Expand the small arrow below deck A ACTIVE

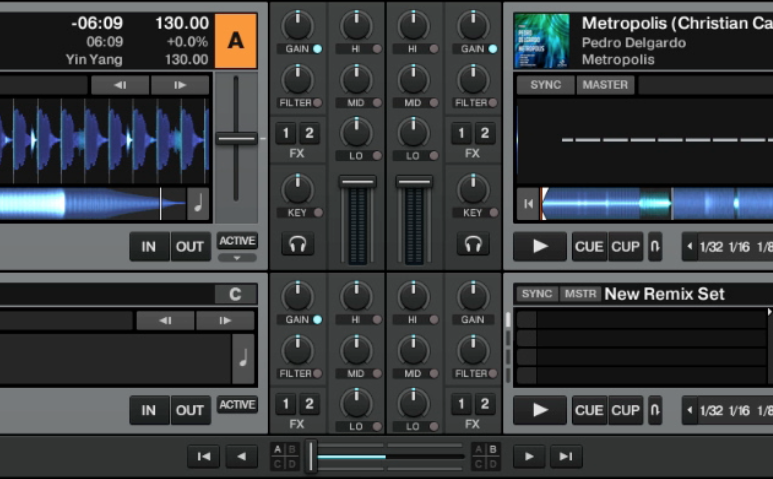coord(237,258)
